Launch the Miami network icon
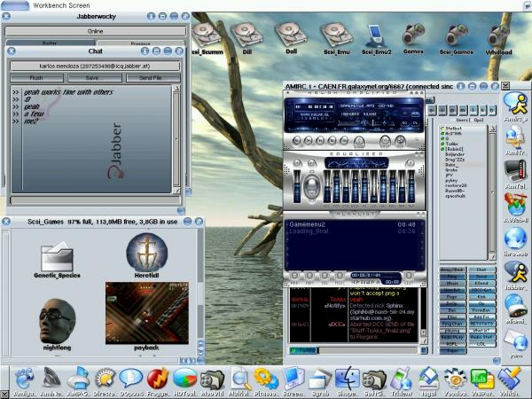This screenshot has width=532, height=399. point(516,309)
